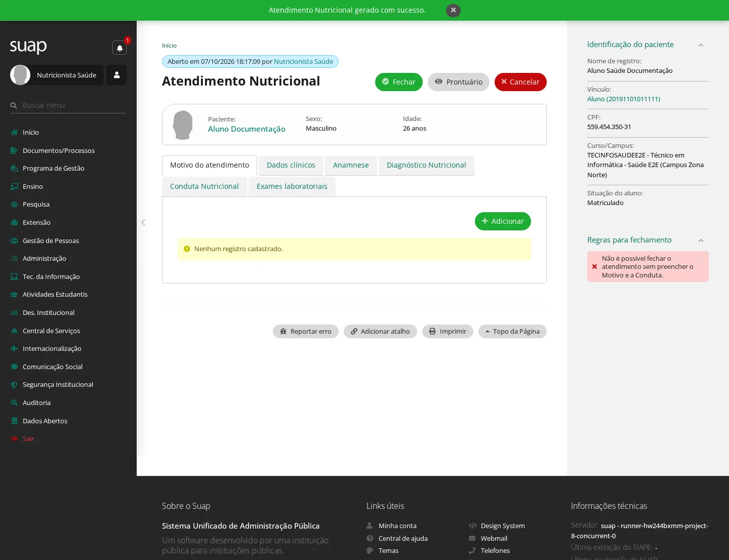Image resolution: width=729 pixels, height=560 pixels.
Task: Dismiss the success message with X
Action: point(453,10)
